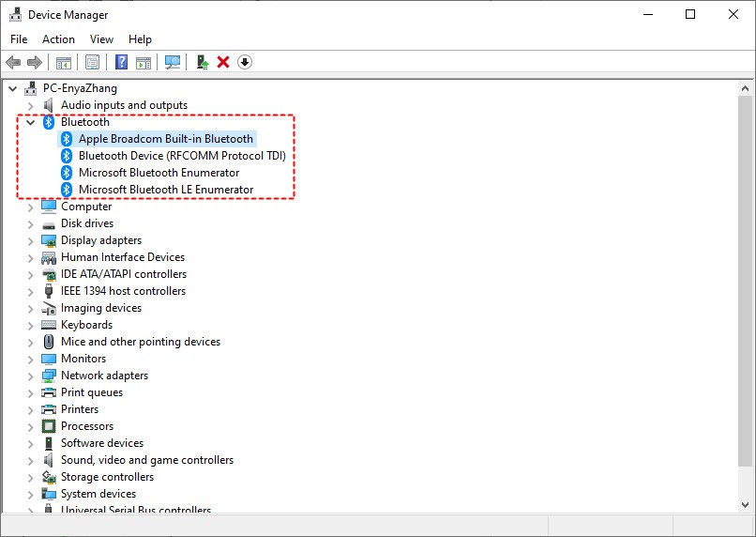Click the Forward arrow toolbar icon
756x537 pixels.
point(34,62)
